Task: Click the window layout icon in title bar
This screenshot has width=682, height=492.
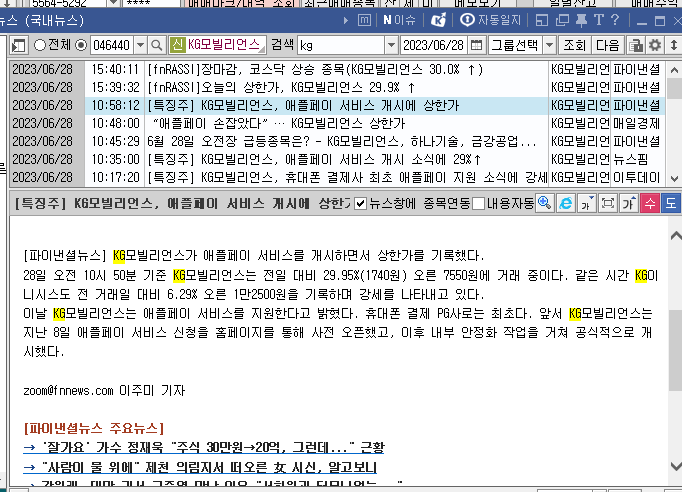Action: point(542,20)
